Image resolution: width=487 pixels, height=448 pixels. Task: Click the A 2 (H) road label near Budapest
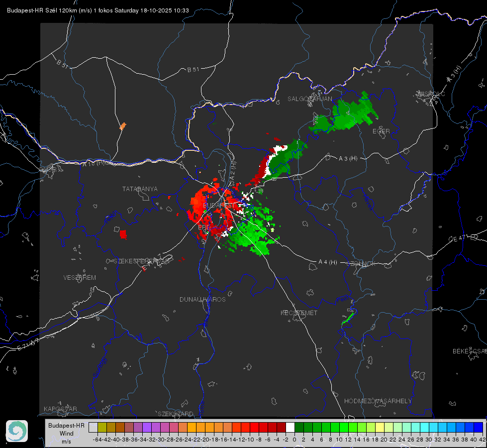click(233, 172)
